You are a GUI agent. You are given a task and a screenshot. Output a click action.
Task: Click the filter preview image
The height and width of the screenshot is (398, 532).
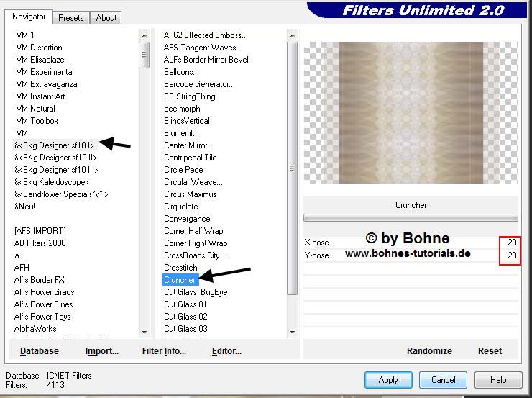pyautogui.click(x=411, y=112)
